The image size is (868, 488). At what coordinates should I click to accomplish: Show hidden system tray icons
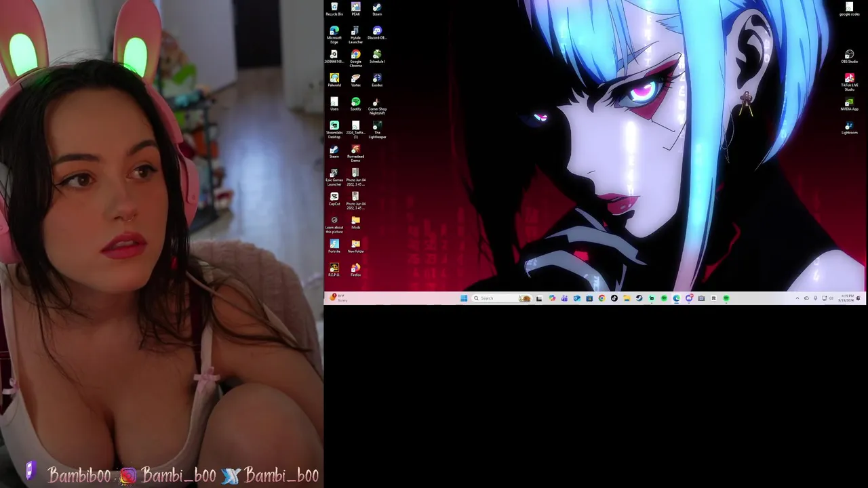(797, 298)
